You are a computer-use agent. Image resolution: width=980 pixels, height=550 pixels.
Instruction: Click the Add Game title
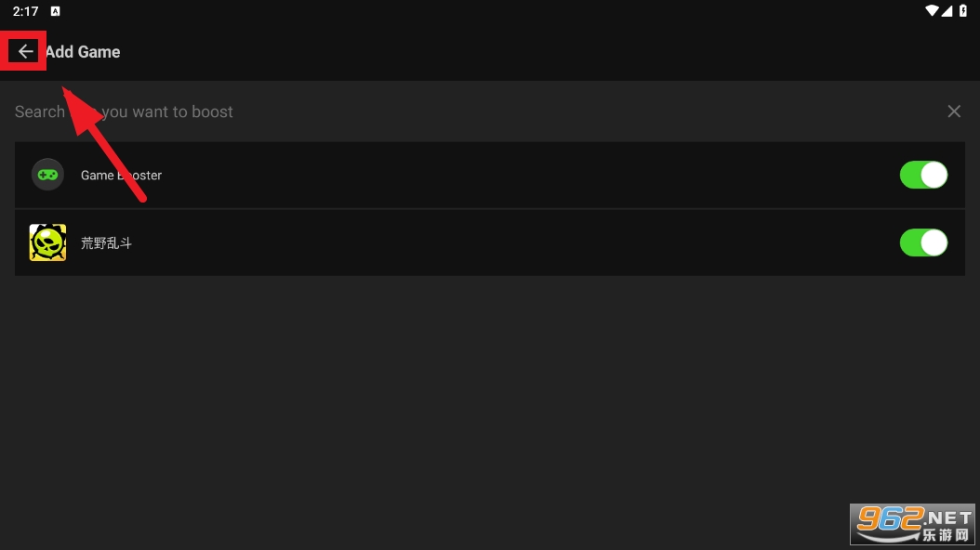pos(83,52)
